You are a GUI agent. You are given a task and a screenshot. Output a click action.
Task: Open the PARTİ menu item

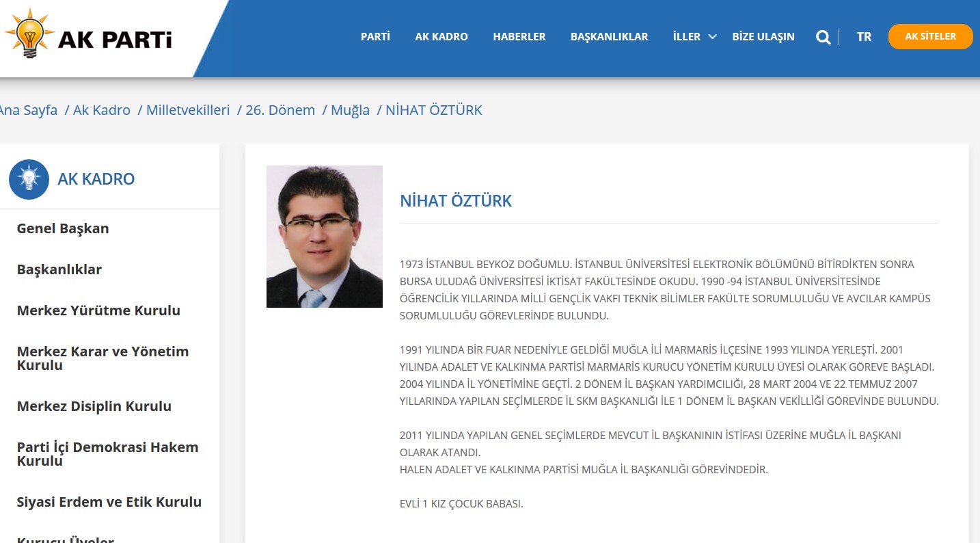[x=375, y=37]
